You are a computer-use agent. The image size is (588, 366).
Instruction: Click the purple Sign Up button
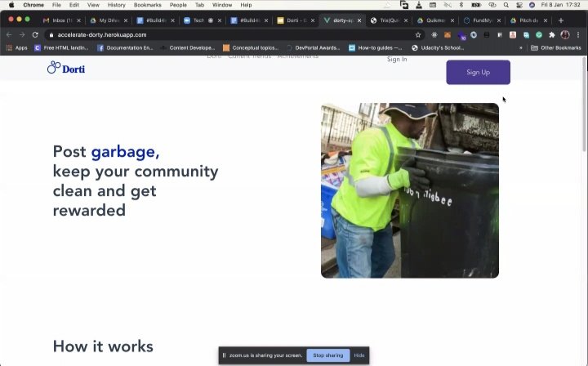click(x=478, y=72)
